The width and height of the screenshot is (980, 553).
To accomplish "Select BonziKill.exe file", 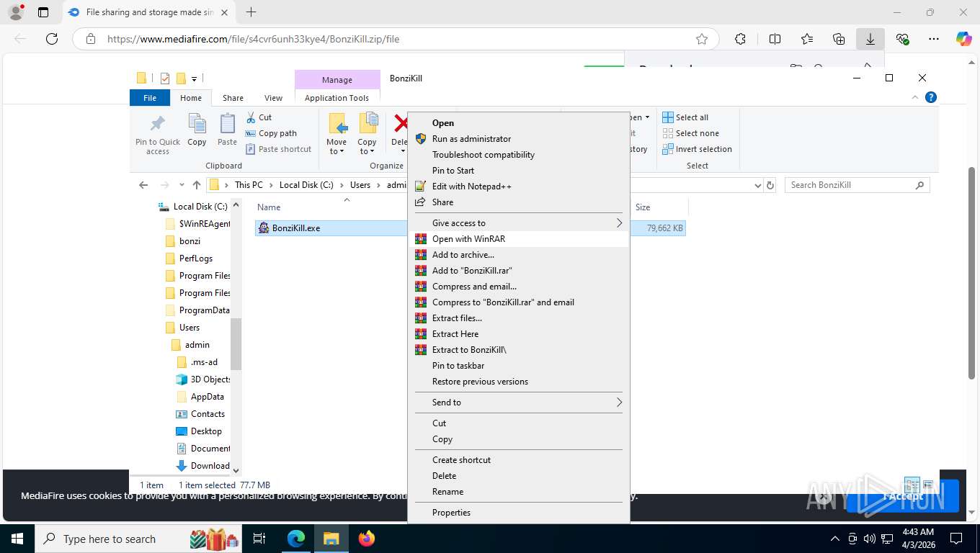I will 296,228.
